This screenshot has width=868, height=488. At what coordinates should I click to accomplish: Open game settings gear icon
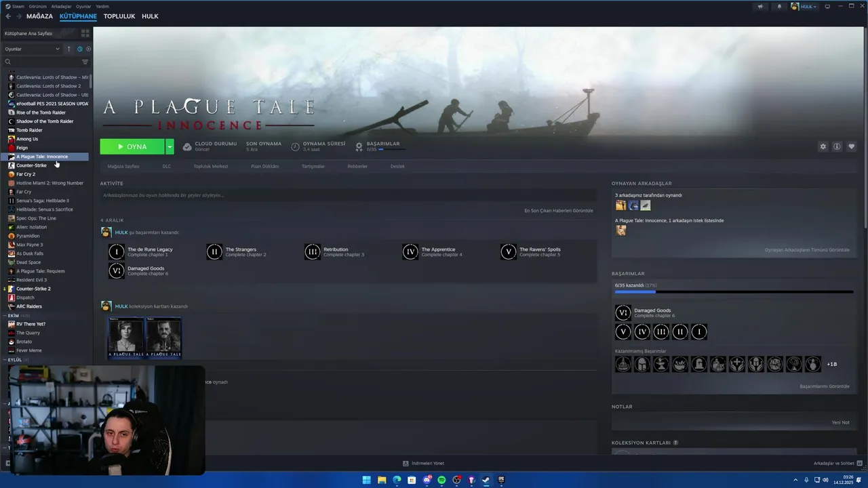coord(823,146)
